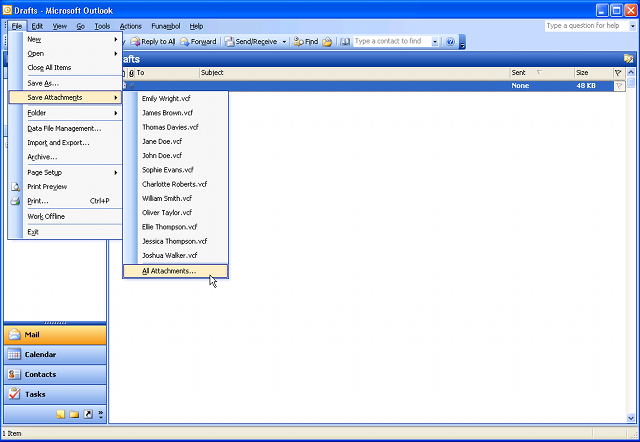Click 'Type a question for help' box

pos(586,26)
